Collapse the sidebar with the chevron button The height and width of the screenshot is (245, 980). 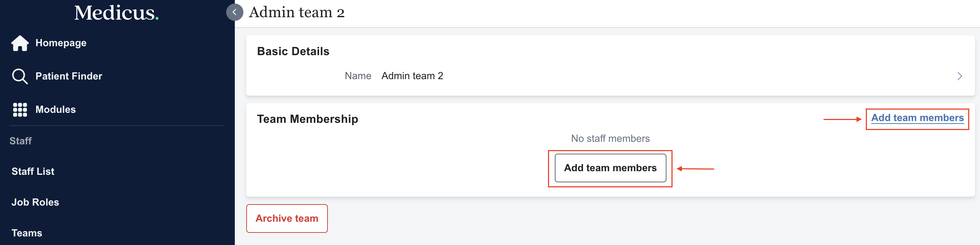[x=234, y=12]
